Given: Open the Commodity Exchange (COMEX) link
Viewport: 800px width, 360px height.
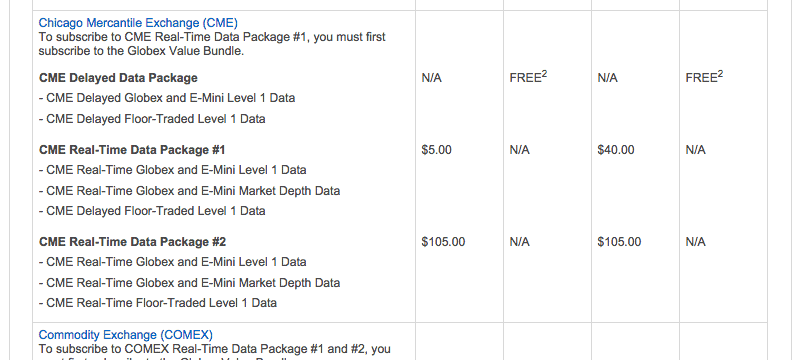Looking at the screenshot, I should point(126,335).
